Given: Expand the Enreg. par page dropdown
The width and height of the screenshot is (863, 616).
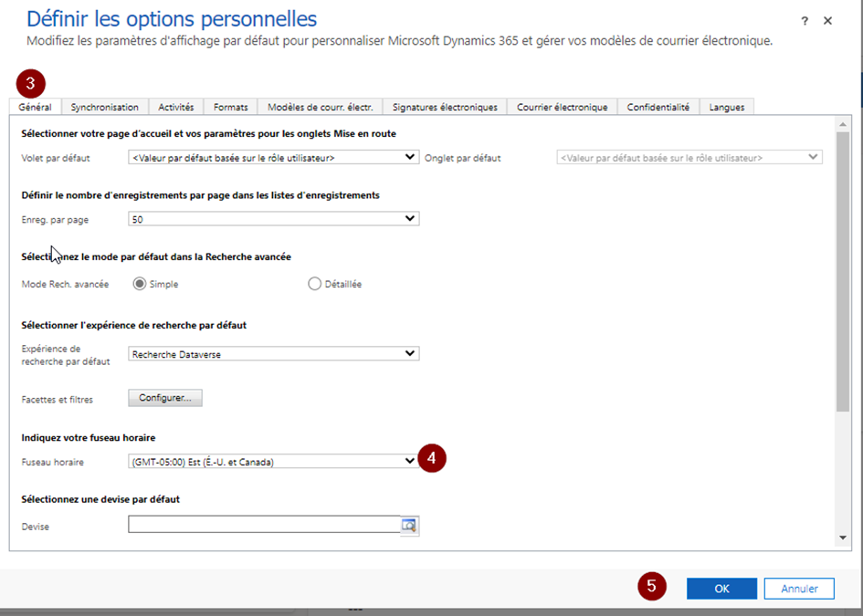Looking at the screenshot, I should pyautogui.click(x=274, y=219).
